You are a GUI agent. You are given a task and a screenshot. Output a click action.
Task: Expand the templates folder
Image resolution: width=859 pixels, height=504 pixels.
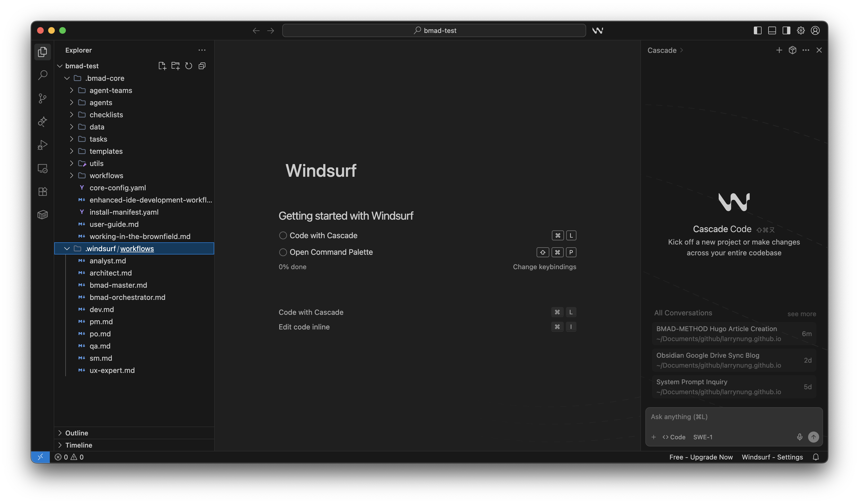pos(71,151)
